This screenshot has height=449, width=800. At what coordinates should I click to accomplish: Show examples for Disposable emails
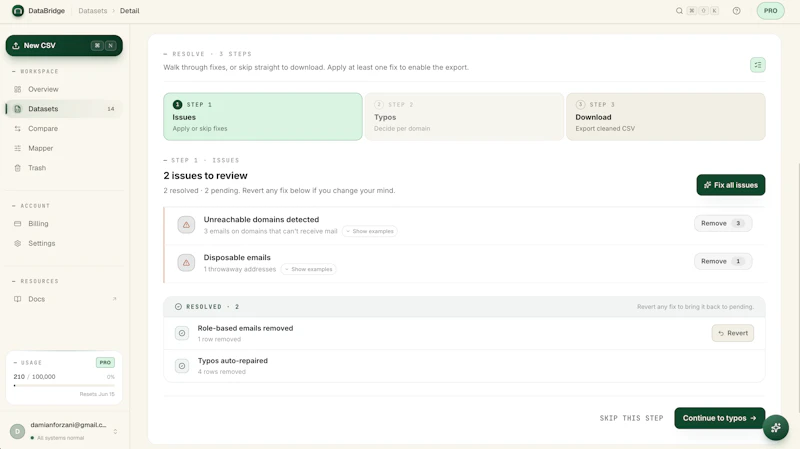click(x=309, y=269)
